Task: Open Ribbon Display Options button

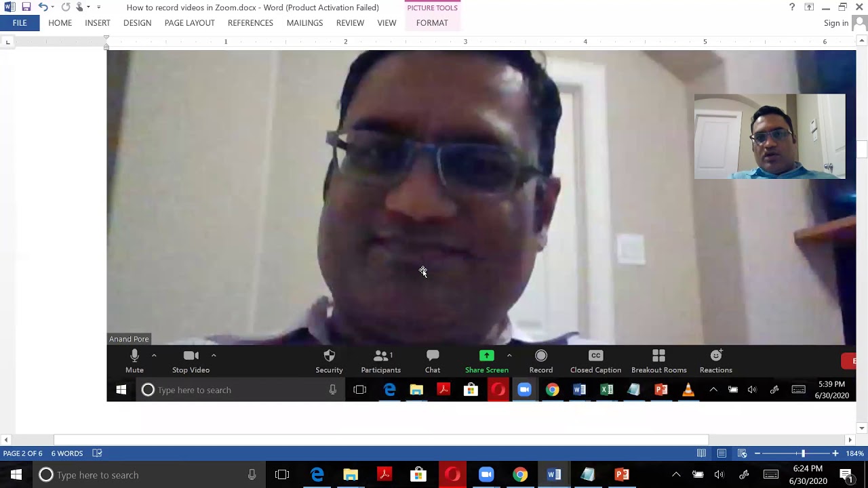Action: 809,7
